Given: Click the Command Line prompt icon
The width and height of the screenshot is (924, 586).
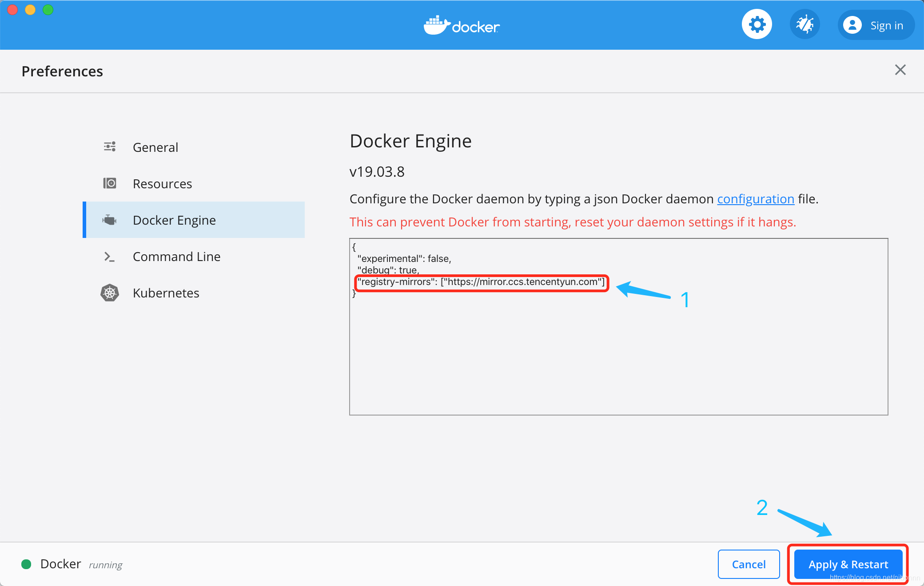Looking at the screenshot, I should coord(109,257).
